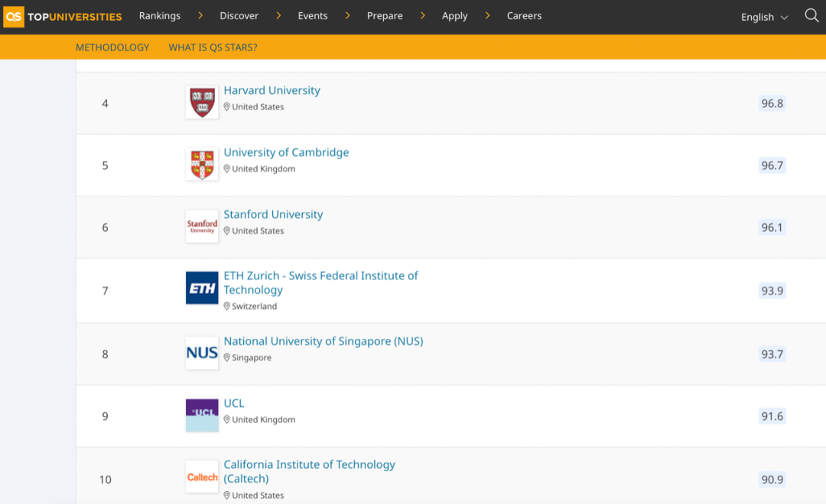The height and width of the screenshot is (504, 826).
Task: Click NUS's score 93.7
Action: [772, 354]
